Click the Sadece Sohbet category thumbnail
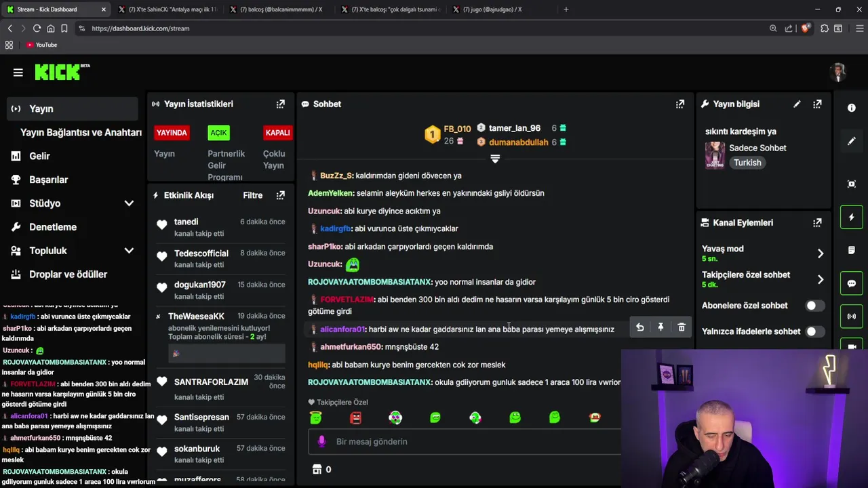The image size is (868, 488). [x=715, y=155]
